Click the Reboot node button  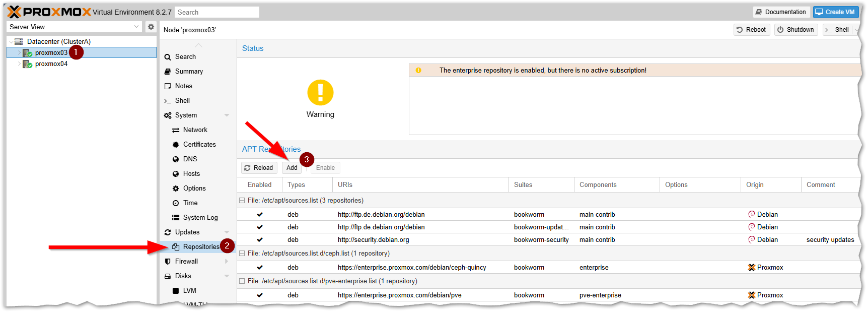[751, 30]
